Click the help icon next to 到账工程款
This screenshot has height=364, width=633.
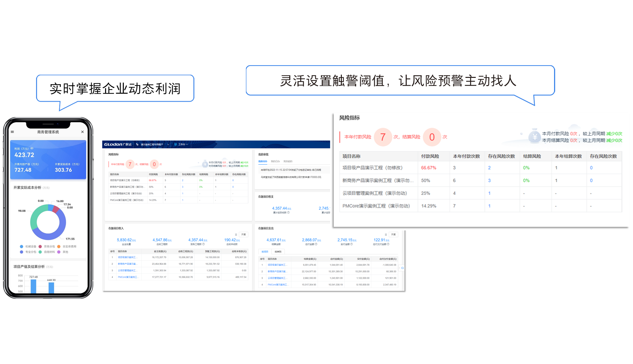204,244
